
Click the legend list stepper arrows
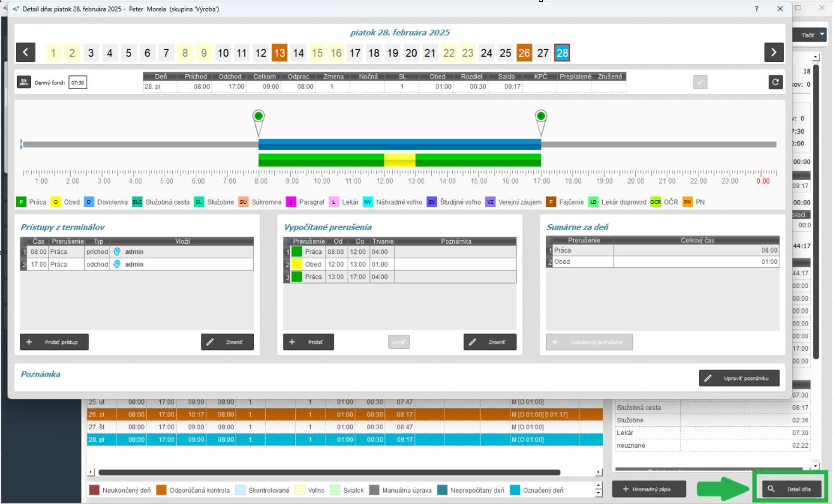599,489
